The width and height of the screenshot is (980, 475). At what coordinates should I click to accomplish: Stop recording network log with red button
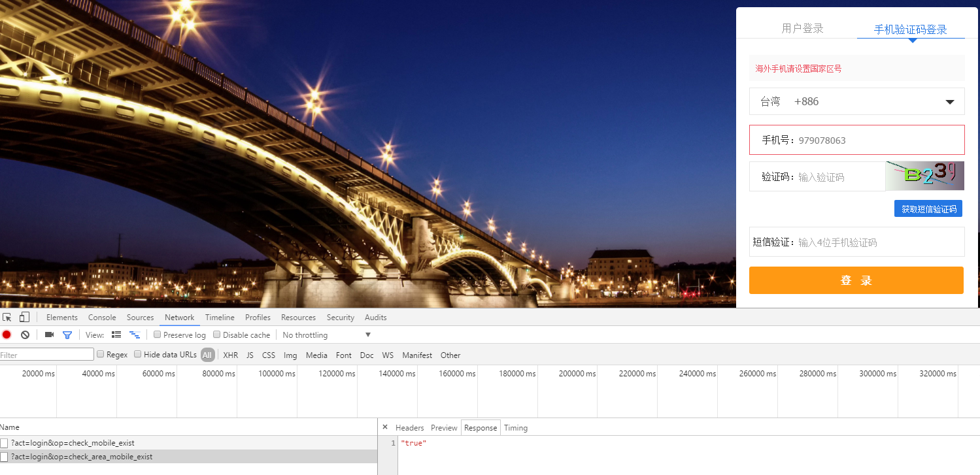click(7, 335)
